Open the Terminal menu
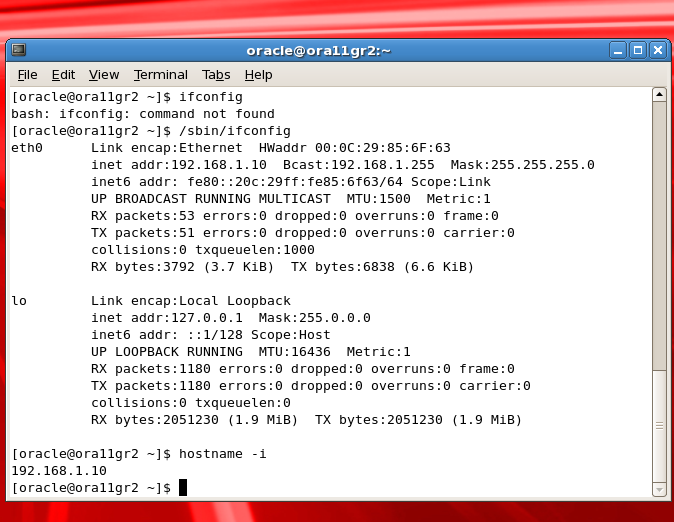 click(161, 75)
